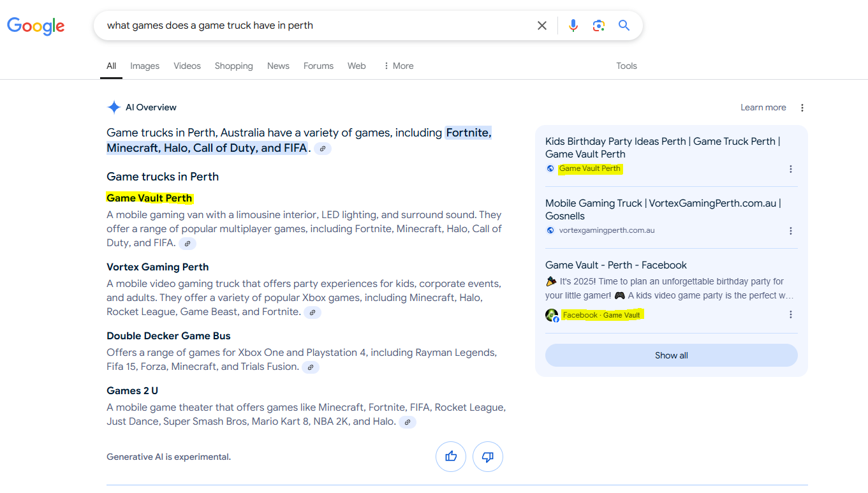The image size is (868, 493).
Task: Click the Game Vault Facebook profile icon
Action: coord(552,315)
